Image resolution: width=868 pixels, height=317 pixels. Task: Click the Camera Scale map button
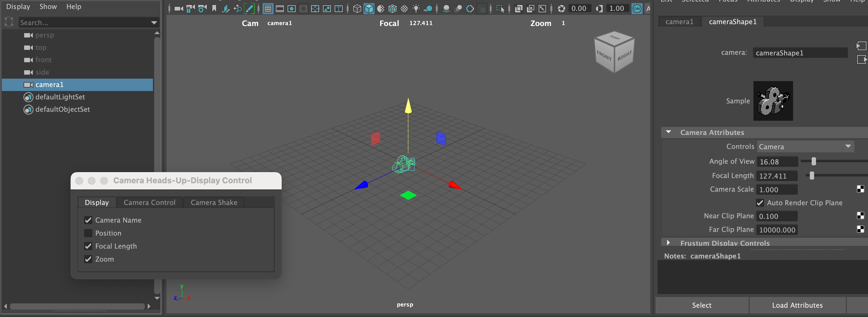pyautogui.click(x=860, y=189)
